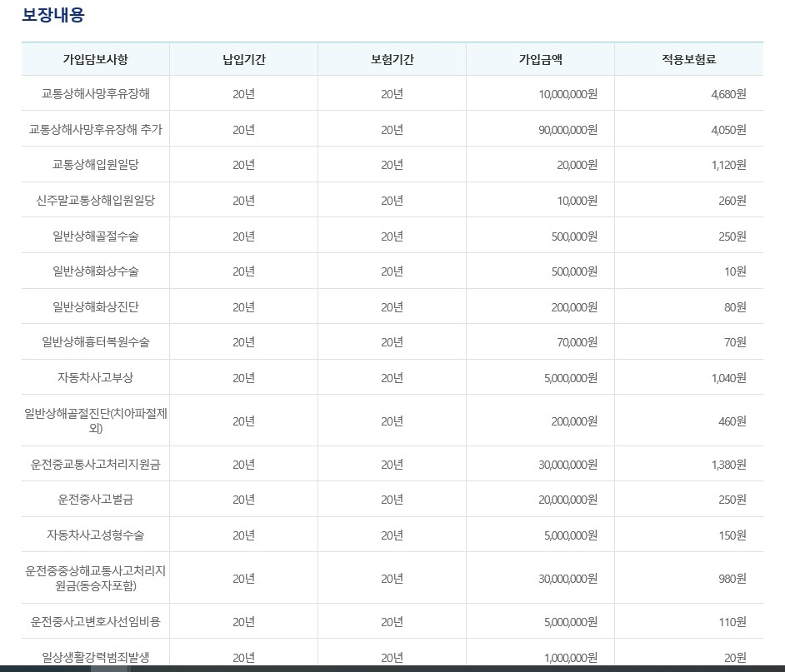Click the 운전중교통사고처리지원금 row name
This screenshot has width=785, height=672.
[x=95, y=465]
